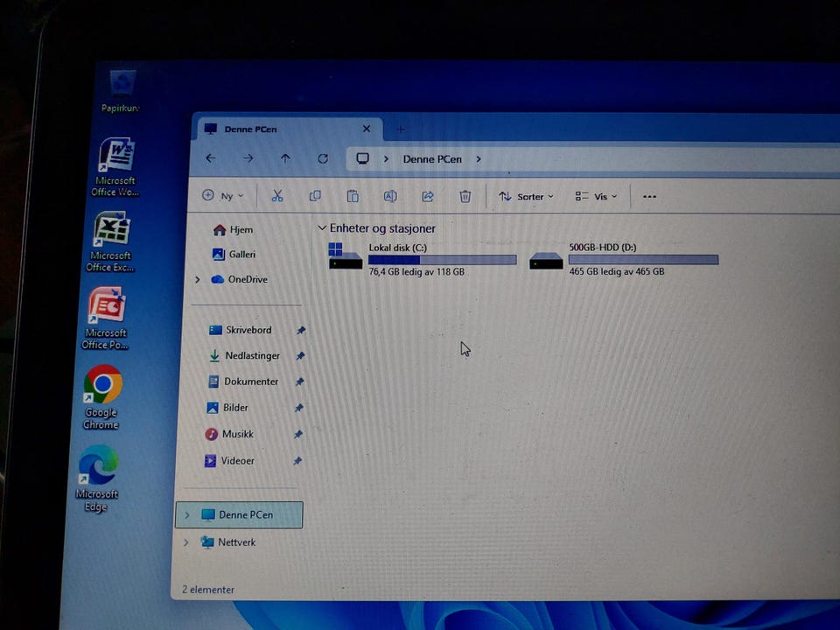Click the Paste clipboard icon
Viewport: 840px width, 630px height.
(x=353, y=196)
